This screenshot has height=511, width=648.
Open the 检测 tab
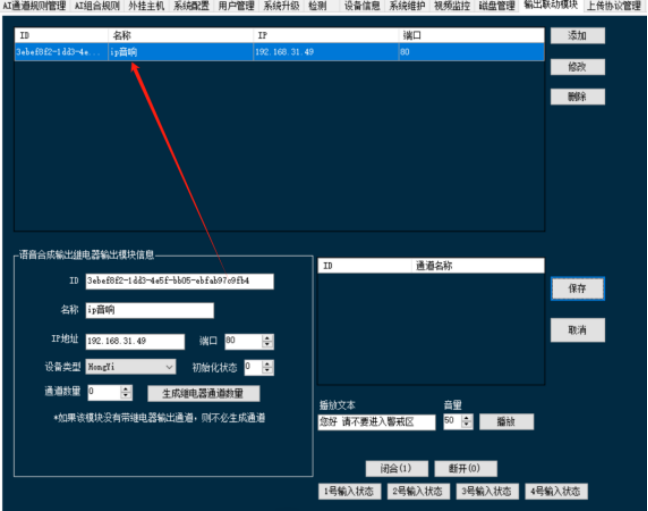pos(317,6)
